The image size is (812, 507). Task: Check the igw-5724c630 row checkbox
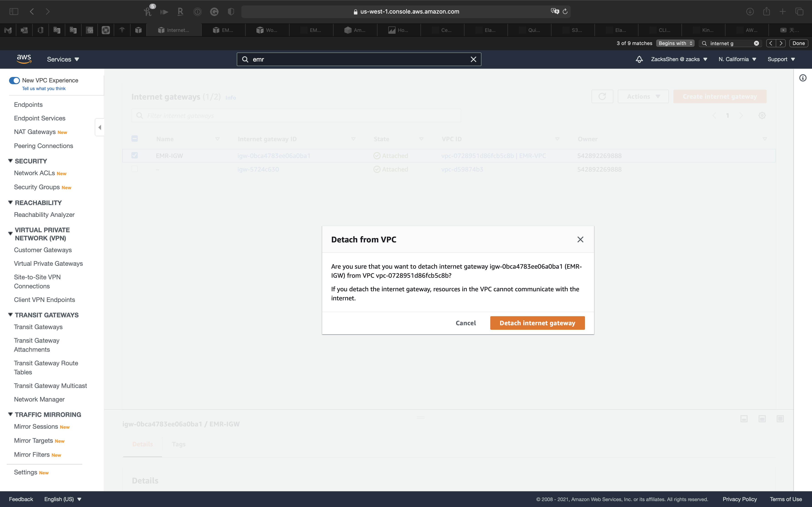coord(135,169)
